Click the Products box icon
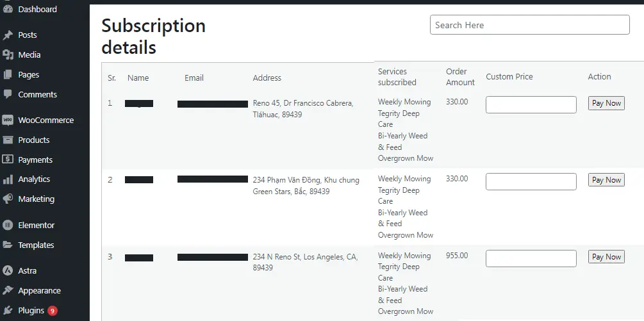Screen dimensions: 644x321 tap(8, 140)
